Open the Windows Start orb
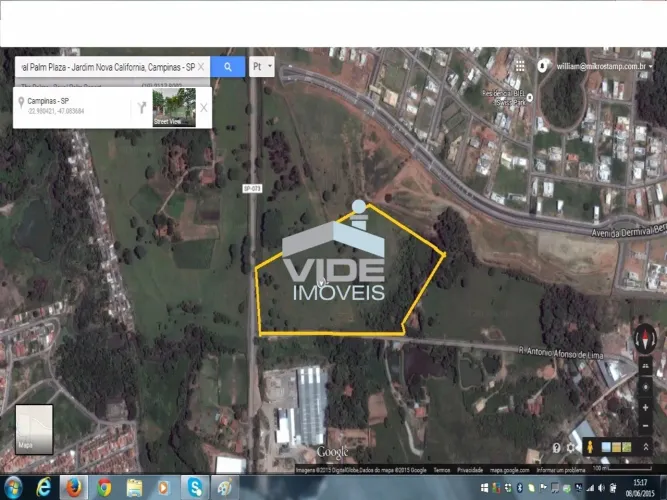 point(13,488)
